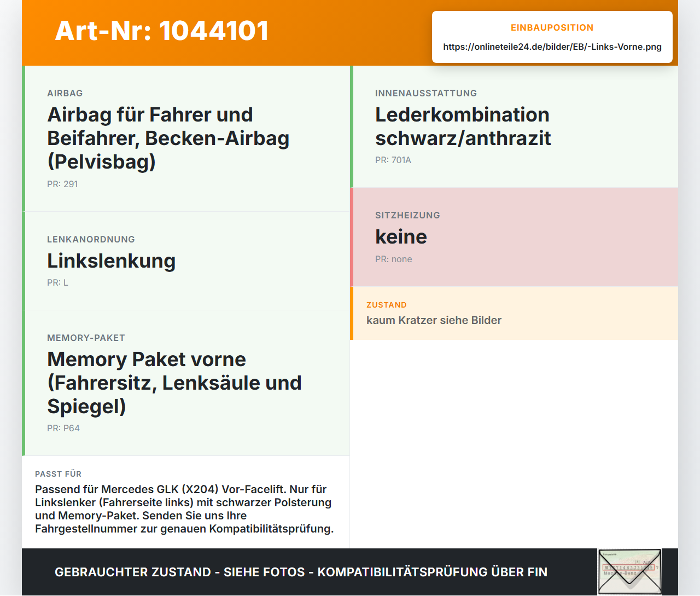Click the Sitzheizung value keine
This screenshot has width=700, height=596.
tap(401, 237)
